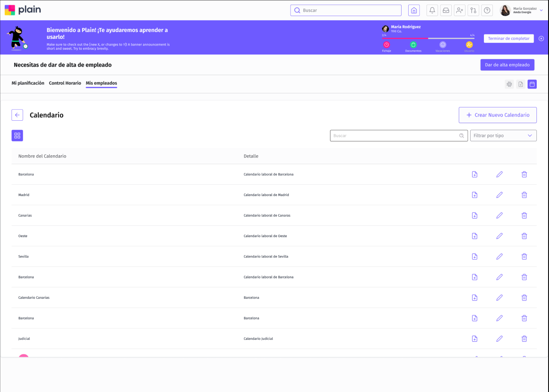Expand the Filtrar por tipo dropdown
Viewport: 549px width, 392px height.
click(x=503, y=136)
